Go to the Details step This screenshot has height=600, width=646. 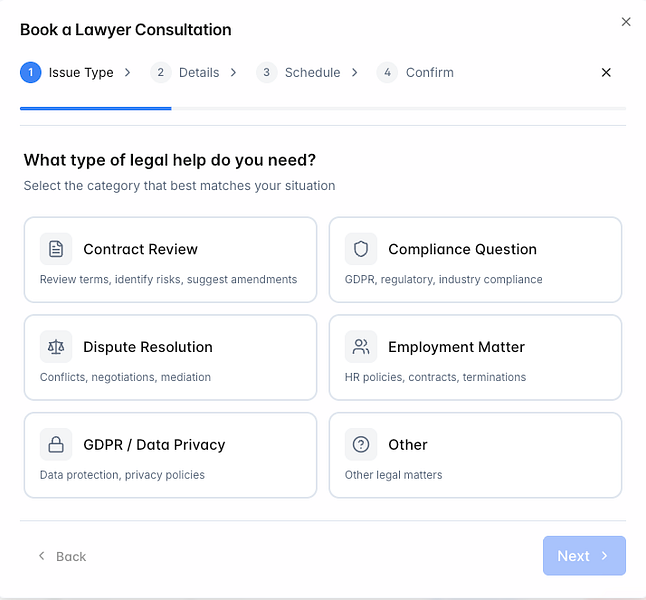pos(198,72)
